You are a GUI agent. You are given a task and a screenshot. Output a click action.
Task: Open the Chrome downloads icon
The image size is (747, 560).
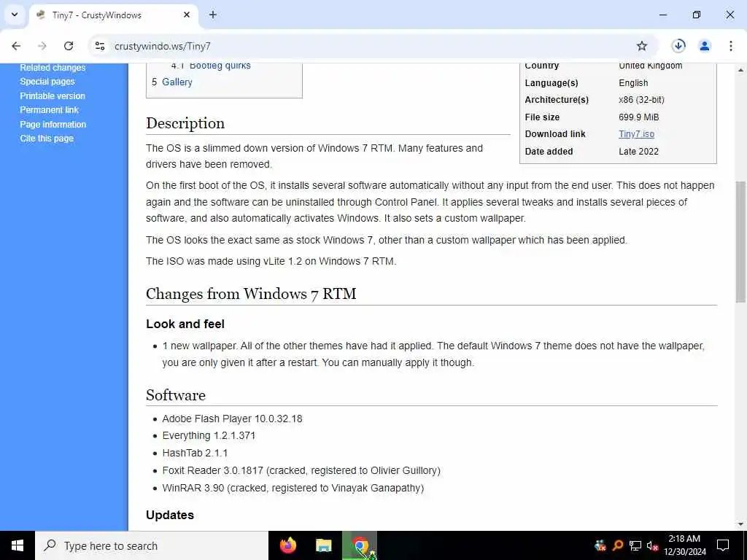tap(678, 46)
